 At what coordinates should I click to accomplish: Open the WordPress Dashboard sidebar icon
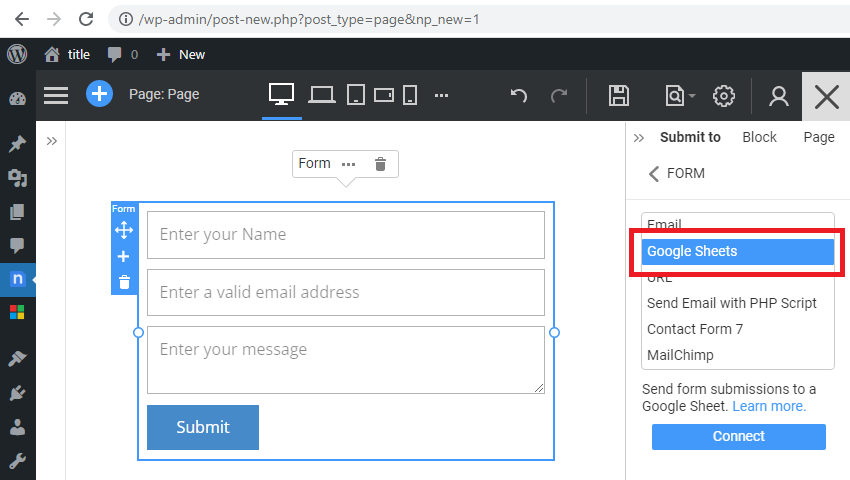pyautogui.click(x=17, y=99)
